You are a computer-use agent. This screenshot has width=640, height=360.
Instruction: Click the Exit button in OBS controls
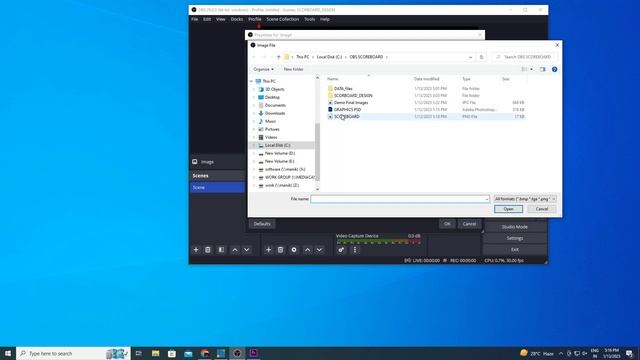[515, 249]
